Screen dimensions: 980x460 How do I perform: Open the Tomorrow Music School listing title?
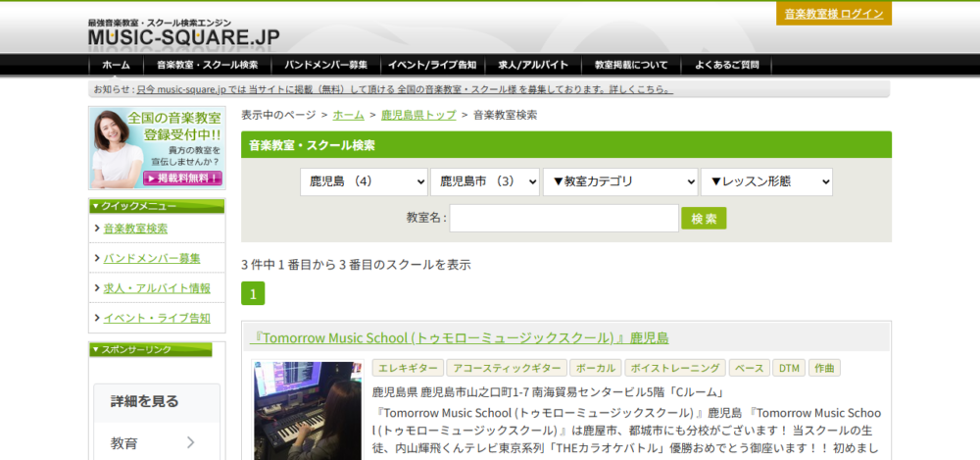coord(460,338)
